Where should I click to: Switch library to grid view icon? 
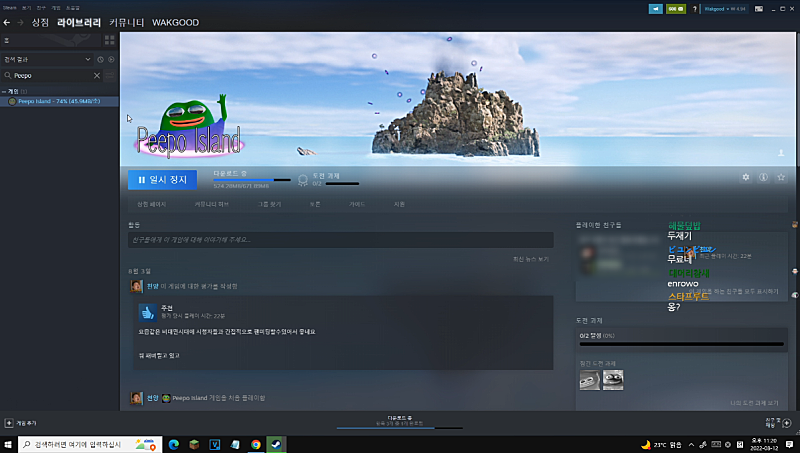pos(110,40)
